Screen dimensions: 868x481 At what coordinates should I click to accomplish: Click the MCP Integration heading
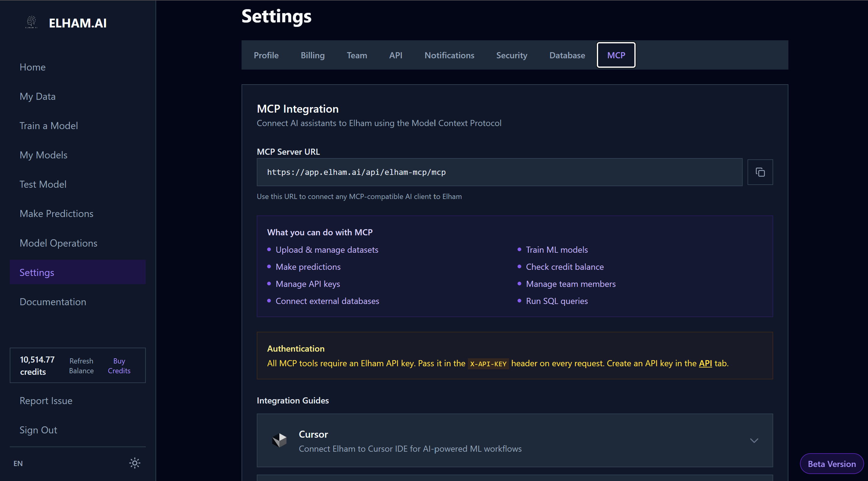coord(298,109)
